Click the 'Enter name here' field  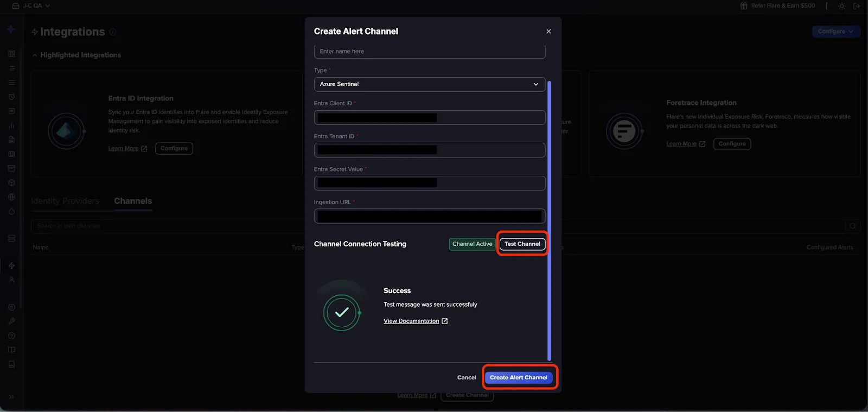430,52
